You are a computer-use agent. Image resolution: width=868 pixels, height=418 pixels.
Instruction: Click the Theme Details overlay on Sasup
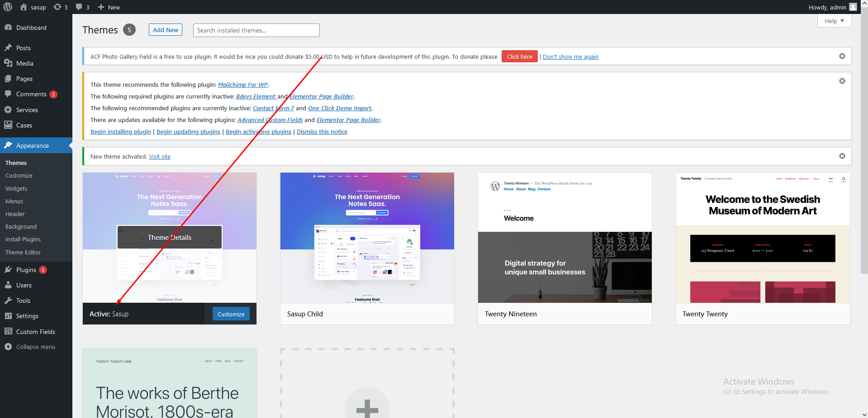170,237
